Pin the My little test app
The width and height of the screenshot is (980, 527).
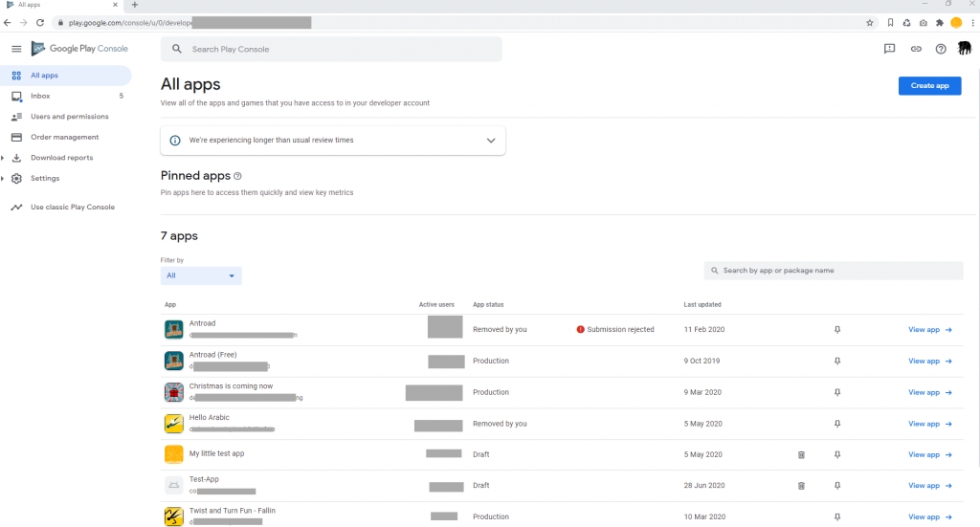coord(837,454)
